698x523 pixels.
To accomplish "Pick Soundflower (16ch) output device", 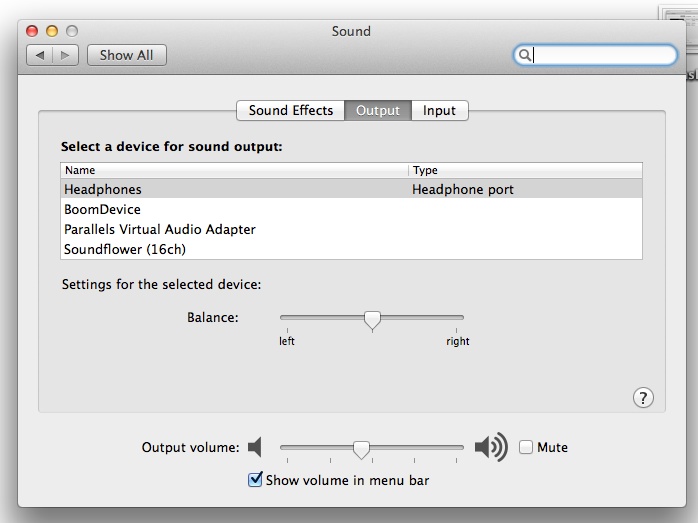I will (x=125, y=249).
